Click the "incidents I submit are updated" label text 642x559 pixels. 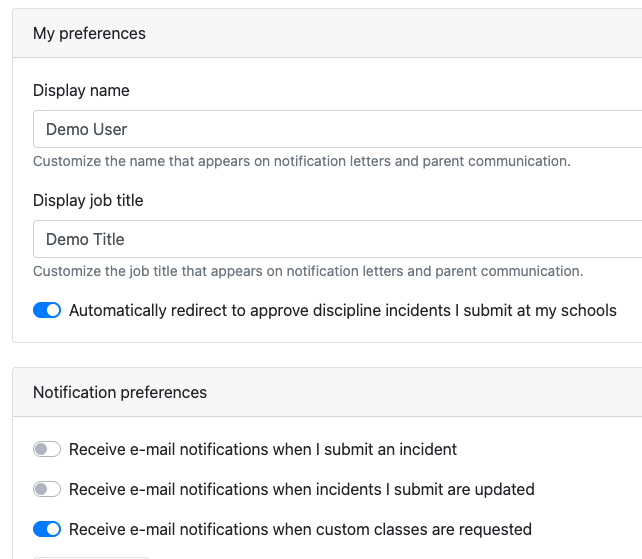pos(301,490)
